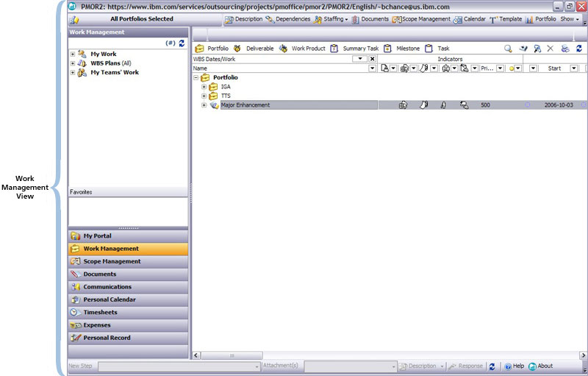This screenshot has width=588, height=376.
Task: Close the WBS Dates/Work view with the X
Action: click(x=373, y=59)
